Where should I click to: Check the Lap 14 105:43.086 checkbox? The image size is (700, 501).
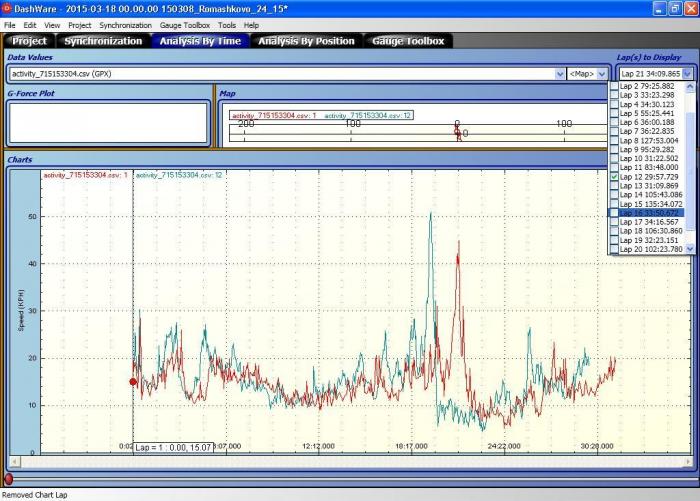(x=614, y=195)
